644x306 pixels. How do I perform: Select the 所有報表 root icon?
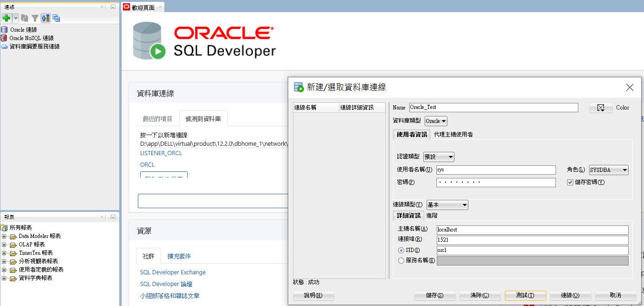click(x=5, y=228)
